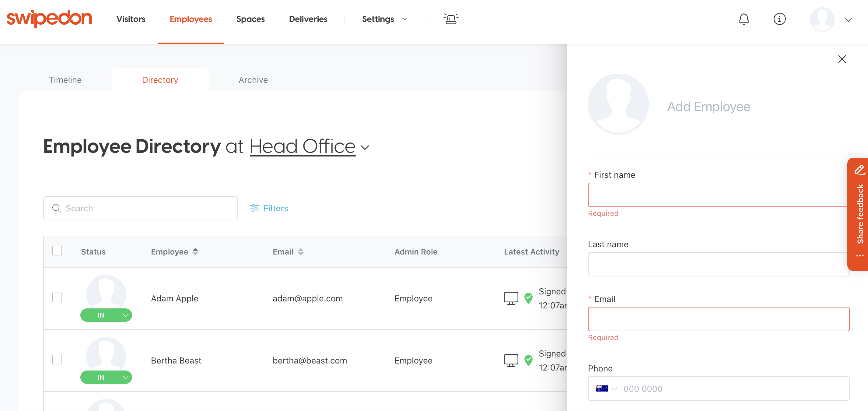Switch to the Directory tab
Viewport: 868px width, 411px height.
(x=160, y=79)
